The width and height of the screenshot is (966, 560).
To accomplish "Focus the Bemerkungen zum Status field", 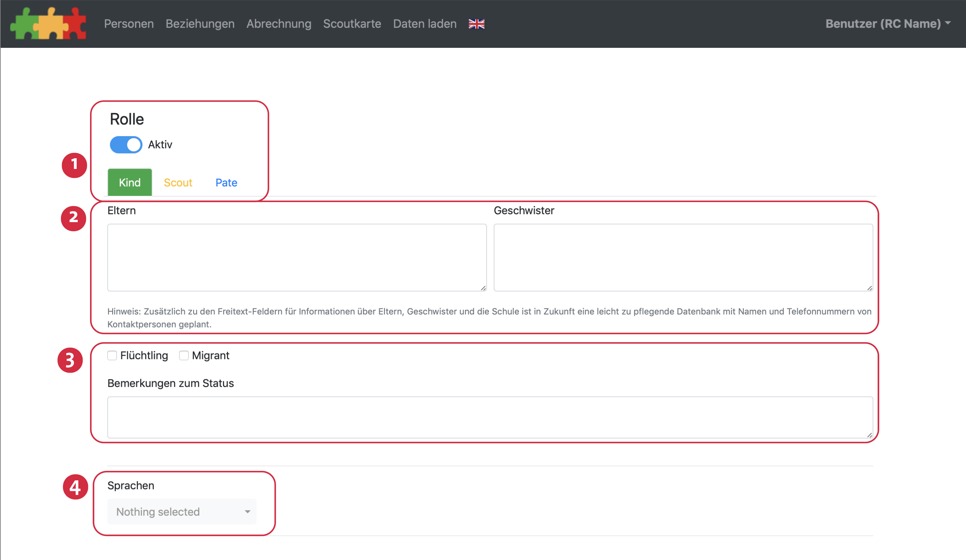I will tap(490, 417).
